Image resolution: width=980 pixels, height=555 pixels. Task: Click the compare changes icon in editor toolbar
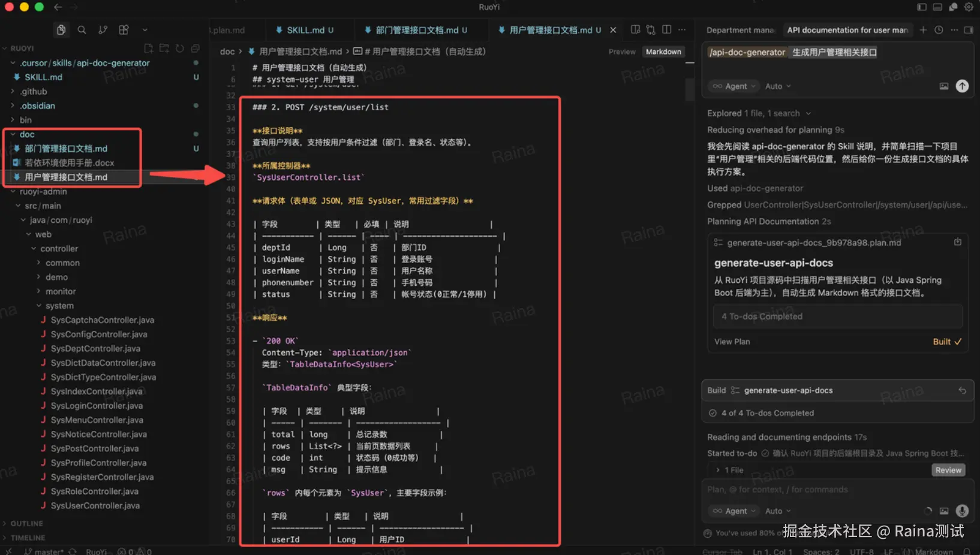click(x=651, y=29)
